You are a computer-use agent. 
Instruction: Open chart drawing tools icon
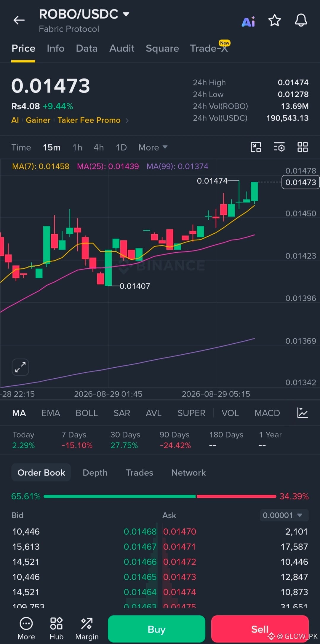(256, 147)
